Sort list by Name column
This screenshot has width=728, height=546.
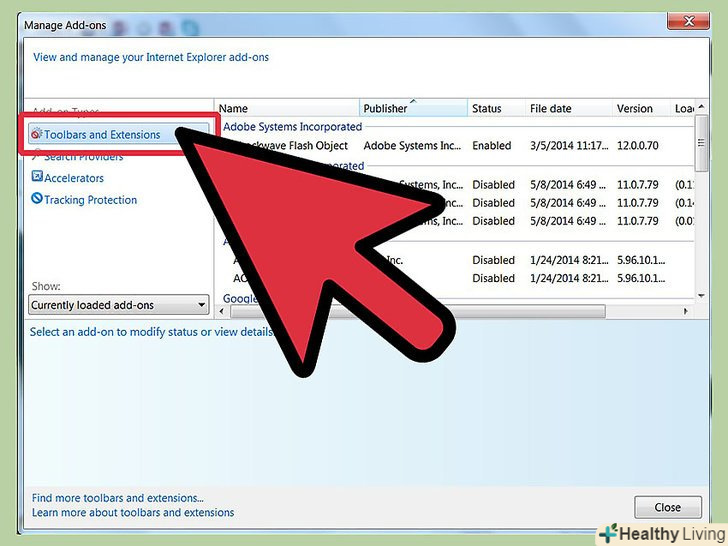287,109
